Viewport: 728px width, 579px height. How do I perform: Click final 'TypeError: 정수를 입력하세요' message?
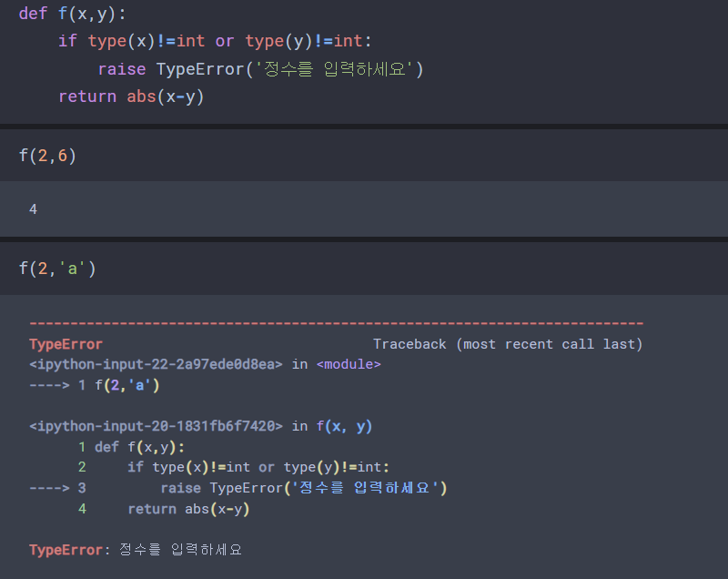pos(136,550)
